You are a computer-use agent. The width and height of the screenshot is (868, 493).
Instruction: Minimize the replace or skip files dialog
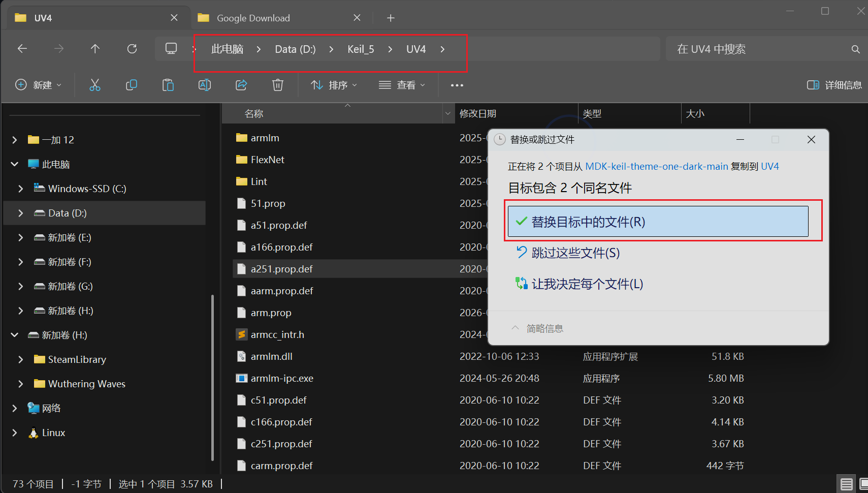(x=741, y=139)
